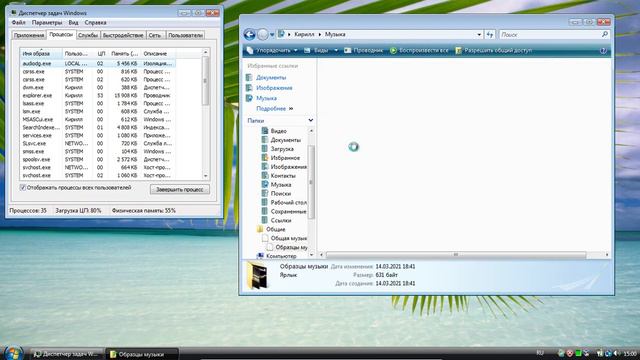Click Завершить процесс button
Image resolution: width=640 pixels, height=360 pixels.
pyautogui.click(x=180, y=189)
